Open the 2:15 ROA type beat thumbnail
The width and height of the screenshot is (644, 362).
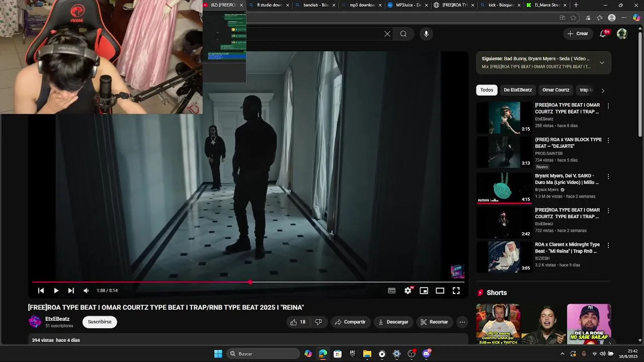[504, 118]
